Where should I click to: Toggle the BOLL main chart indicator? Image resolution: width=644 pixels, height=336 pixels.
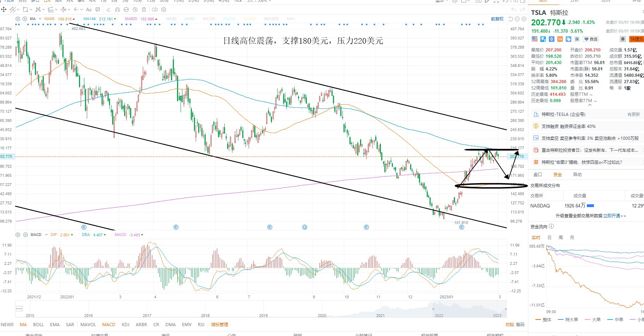pyautogui.click(x=38, y=325)
